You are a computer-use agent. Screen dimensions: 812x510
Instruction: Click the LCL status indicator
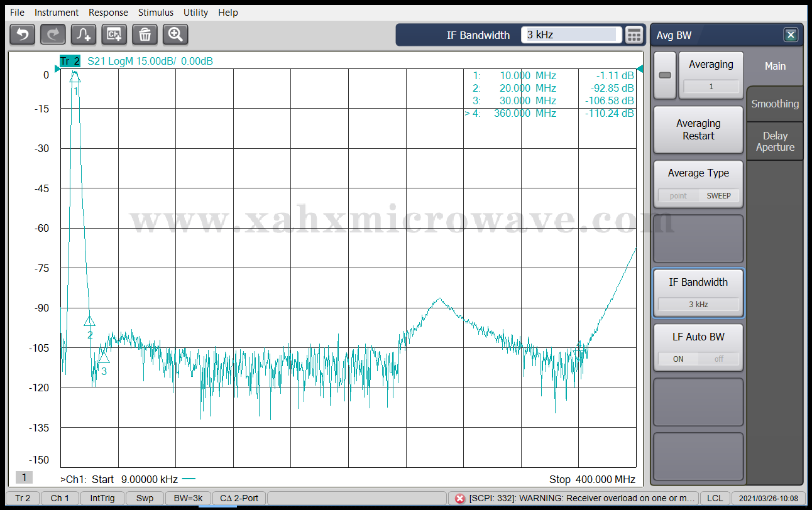click(x=715, y=498)
